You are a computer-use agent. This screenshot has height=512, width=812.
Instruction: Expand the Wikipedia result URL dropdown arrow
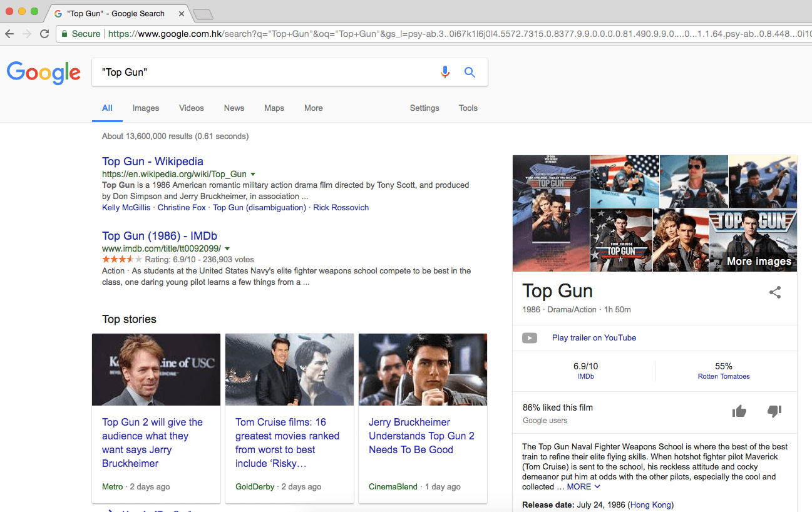253,174
